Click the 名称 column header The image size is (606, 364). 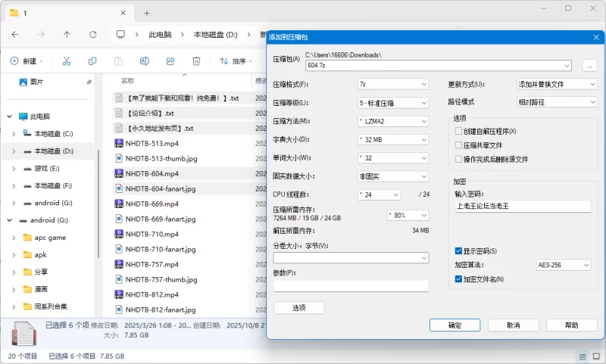[x=127, y=81]
